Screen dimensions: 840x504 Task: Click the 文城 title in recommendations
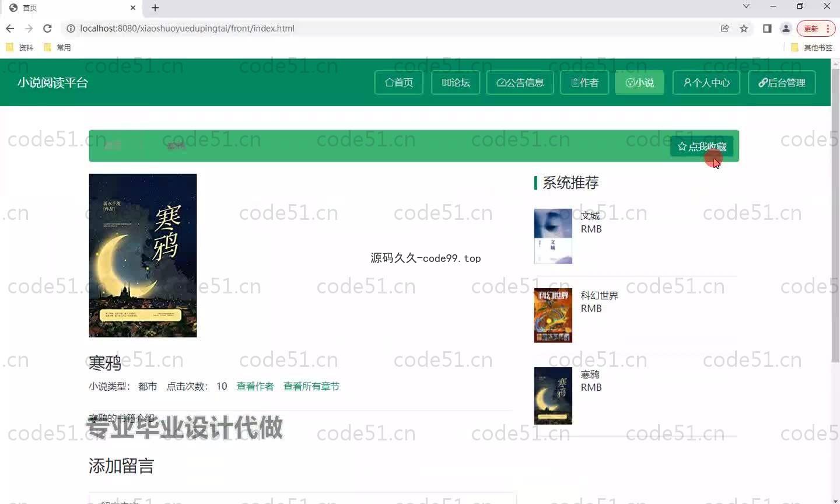[x=590, y=216]
